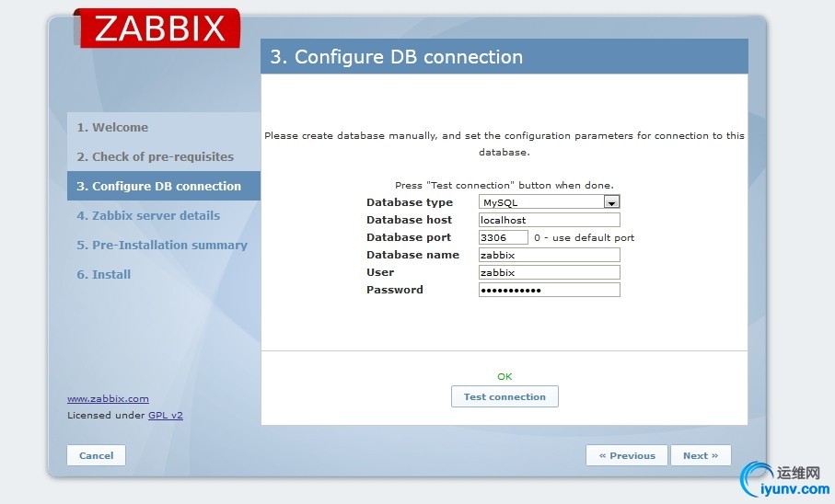This screenshot has height=504, width=835.
Task: Select step 3. Configure DB connection
Action: (x=164, y=186)
